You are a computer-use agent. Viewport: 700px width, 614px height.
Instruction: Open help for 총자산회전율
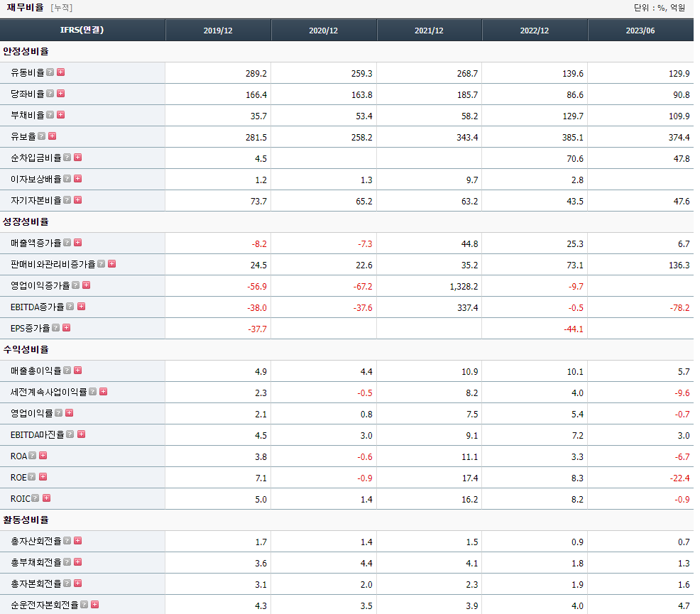click(67, 541)
